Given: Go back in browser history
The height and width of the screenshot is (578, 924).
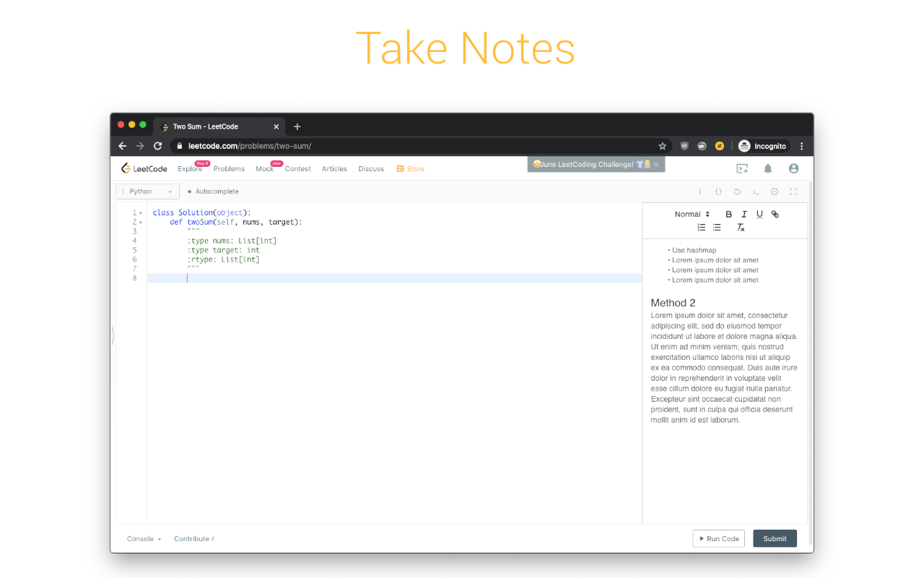Looking at the screenshot, I should 123,146.
